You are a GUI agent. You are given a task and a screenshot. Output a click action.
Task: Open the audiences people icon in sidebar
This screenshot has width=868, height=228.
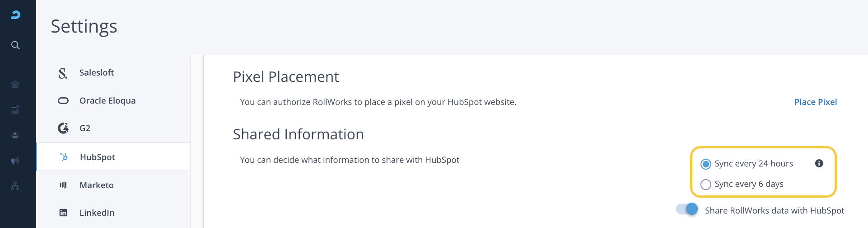click(15, 135)
